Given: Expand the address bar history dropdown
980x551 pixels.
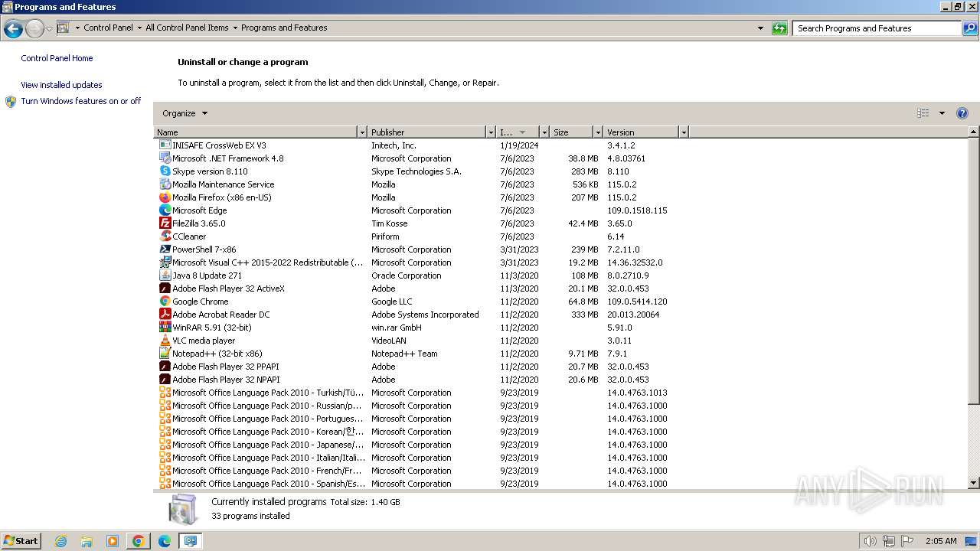Looking at the screenshot, I should [x=760, y=28].
